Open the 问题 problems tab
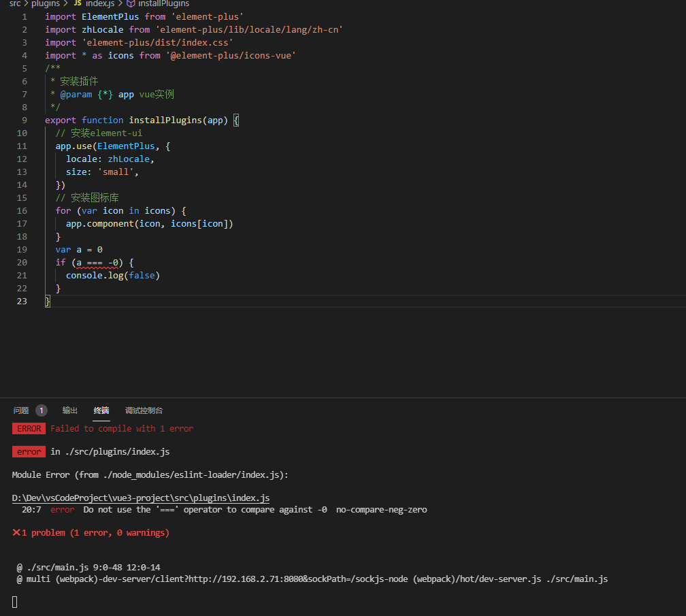This screenshot has height=616, width=686. click(21, 410)
